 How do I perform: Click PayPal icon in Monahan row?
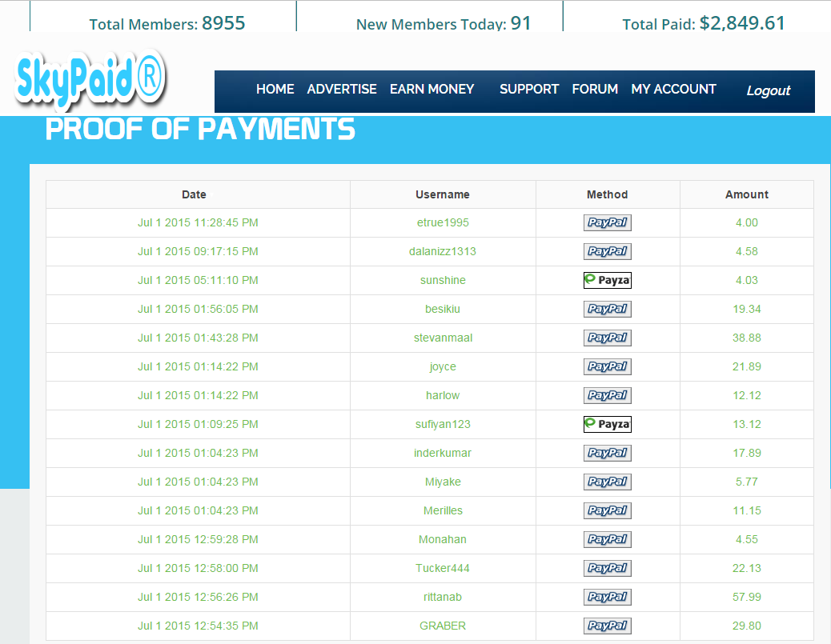pos(608,539)
